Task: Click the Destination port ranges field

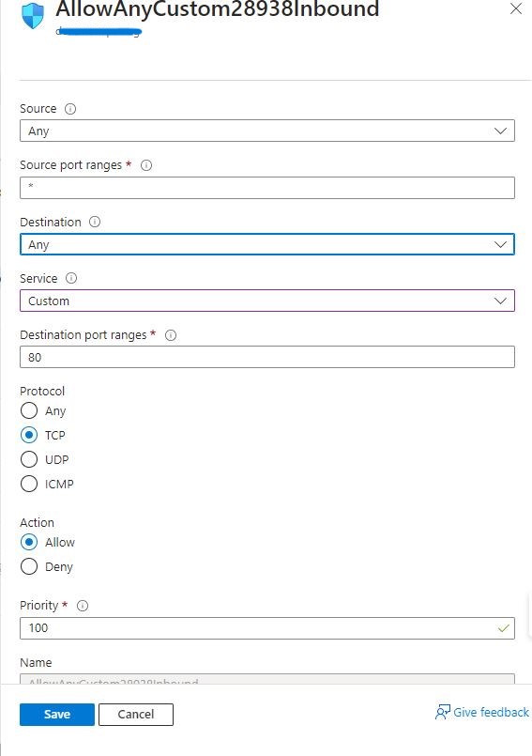Action: (267, 357)
